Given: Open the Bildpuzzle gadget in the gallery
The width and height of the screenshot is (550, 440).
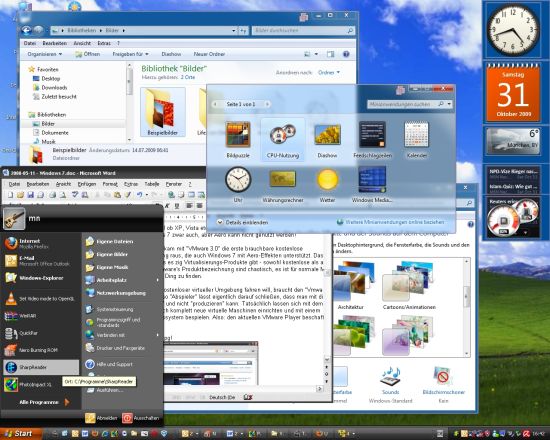Looking at the screenshot, I should pos(238,139).
